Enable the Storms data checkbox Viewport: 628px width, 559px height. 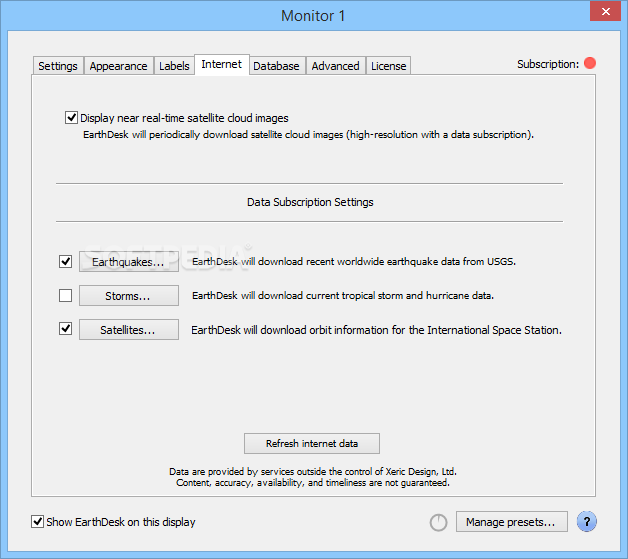[x=66, y=296]
